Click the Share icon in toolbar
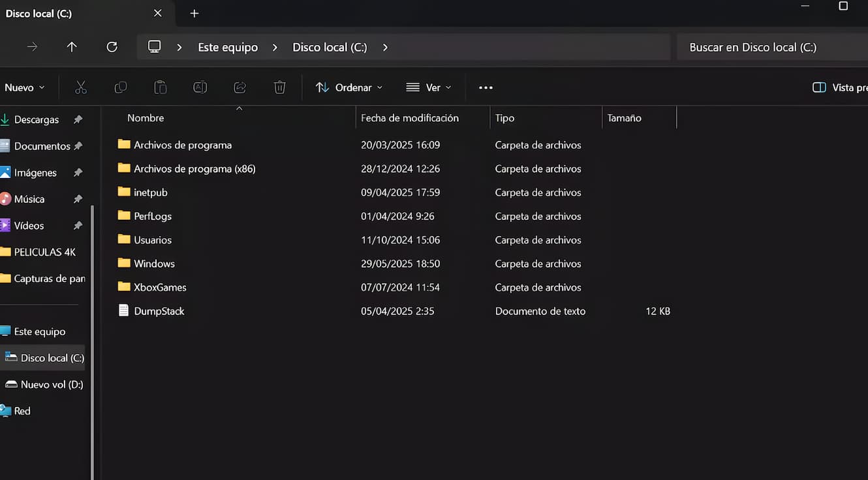The height and width of the screenshot is (480, 868). click(x=240, y=87)
